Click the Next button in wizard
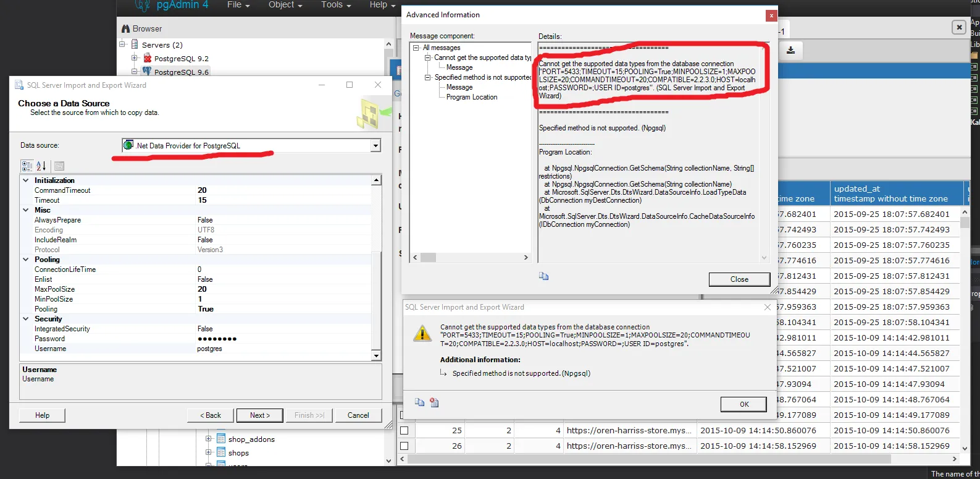 [260, 415]
